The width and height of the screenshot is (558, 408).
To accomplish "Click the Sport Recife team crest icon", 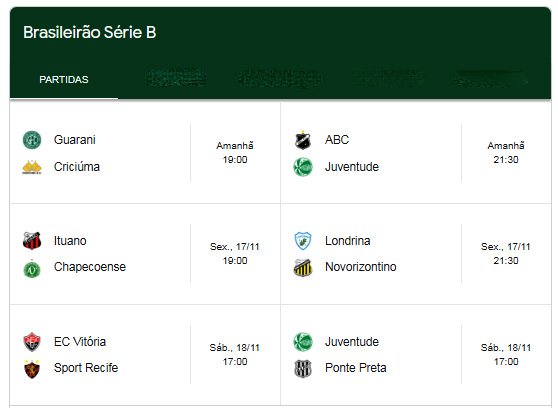I will click(x=32, y=369).
